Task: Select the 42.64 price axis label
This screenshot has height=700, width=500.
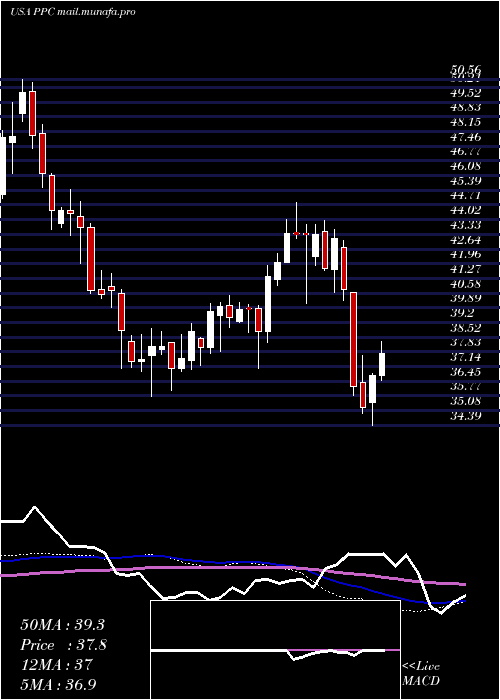Action: 466,240
